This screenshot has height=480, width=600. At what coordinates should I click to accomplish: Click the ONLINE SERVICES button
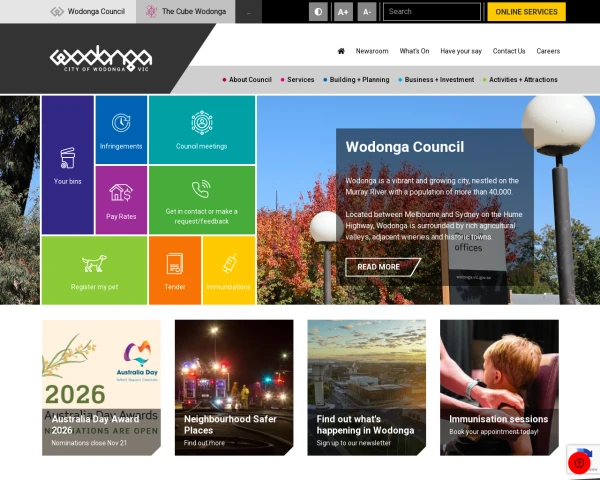527,12
